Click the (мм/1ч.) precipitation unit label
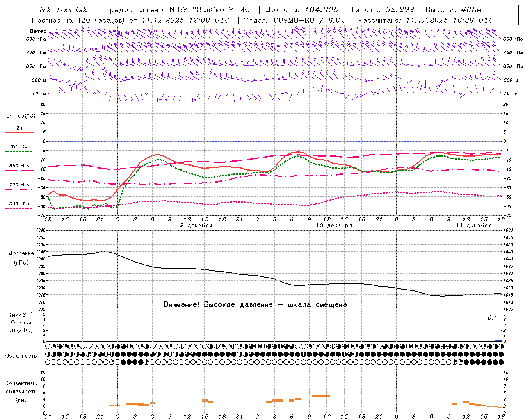Screen dimensions: 525x420 (x=21, y=330)
